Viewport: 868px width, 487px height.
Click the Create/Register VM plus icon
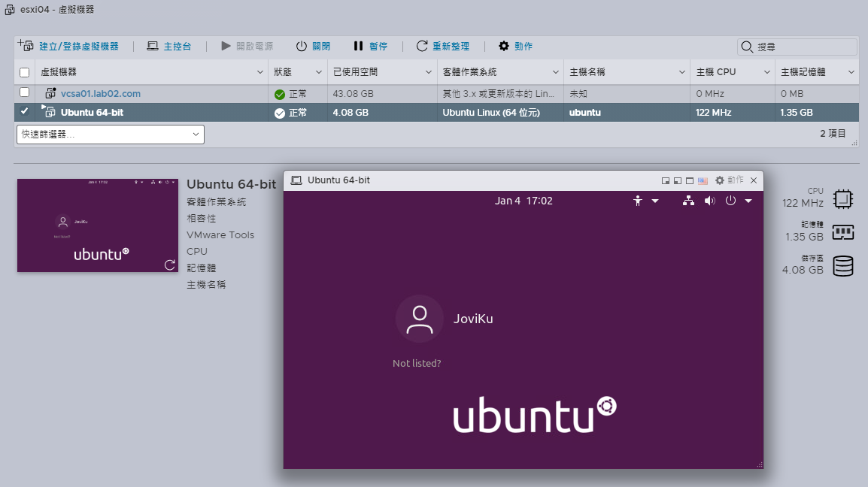tap(26, 45)
